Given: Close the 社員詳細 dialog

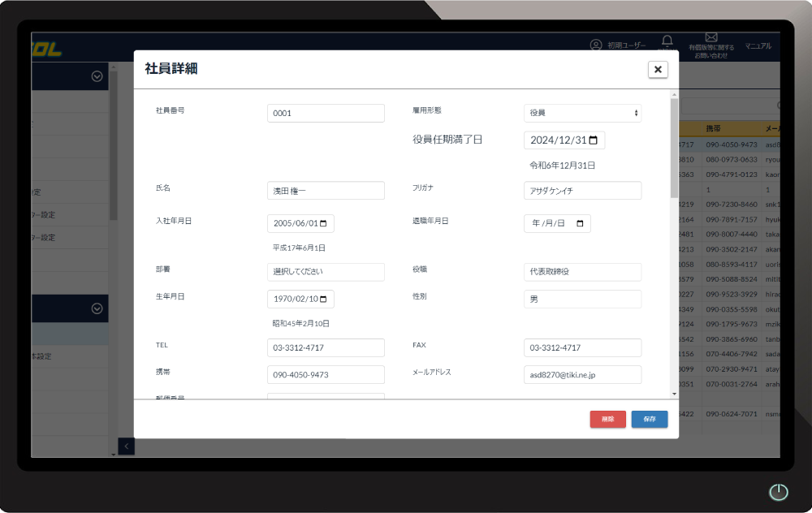Looking at the screenshot, I should (658, 69).
